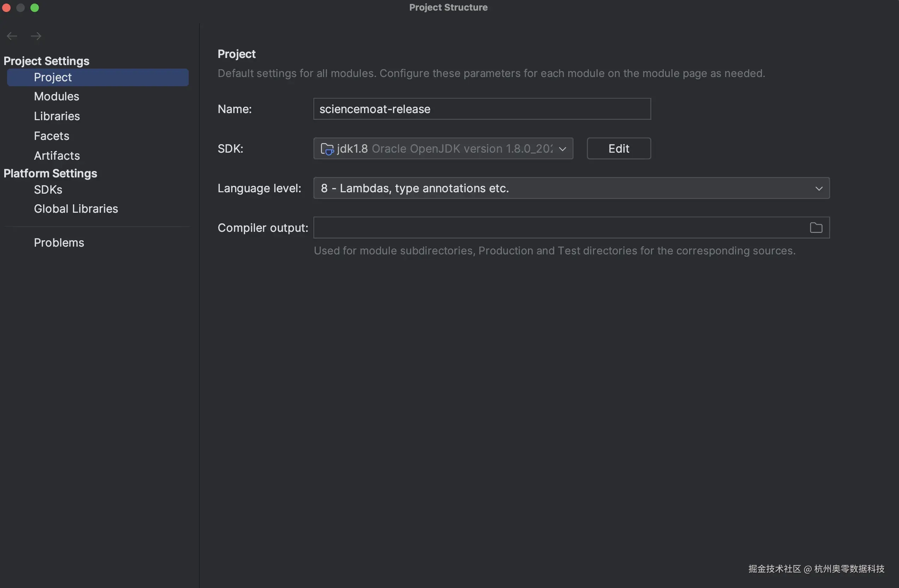Click the JDK folder icon in SDK field
This screenshot has height=588, width=899.
pos(327,149)
